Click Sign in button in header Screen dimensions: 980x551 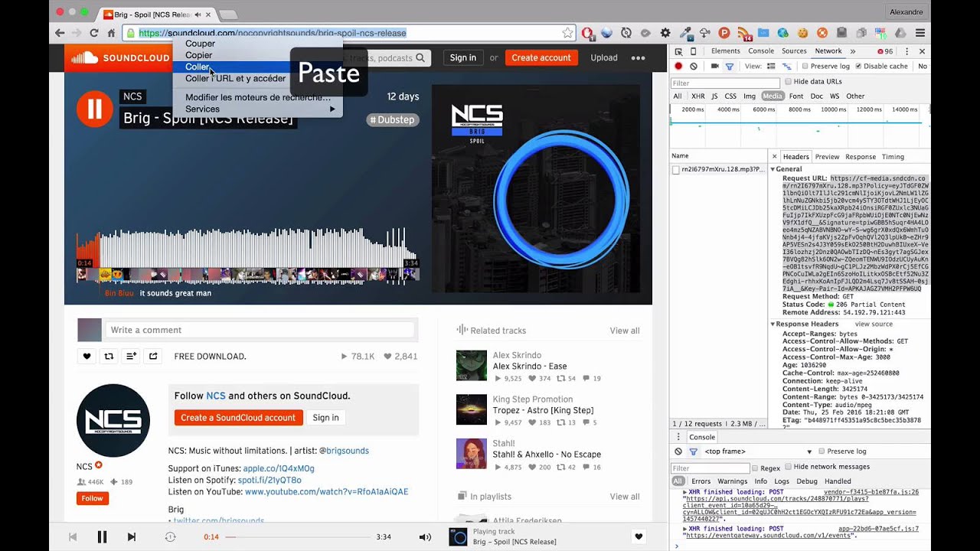pos(462,57)
